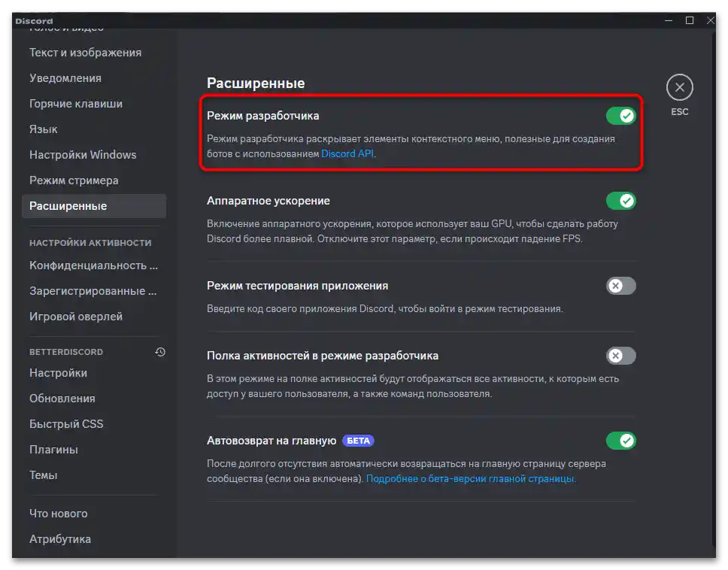
Task: Click BETTERDISCORD section header
Action: click(66, 352)
